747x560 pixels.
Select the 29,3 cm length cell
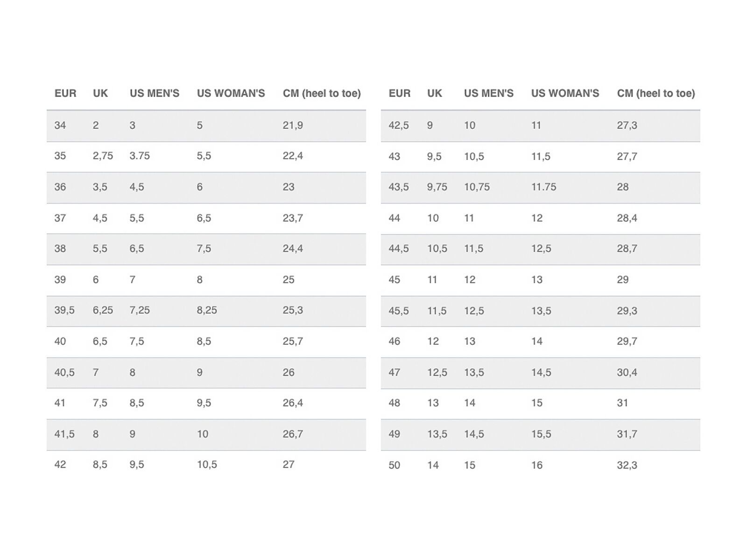click(627, 311)
